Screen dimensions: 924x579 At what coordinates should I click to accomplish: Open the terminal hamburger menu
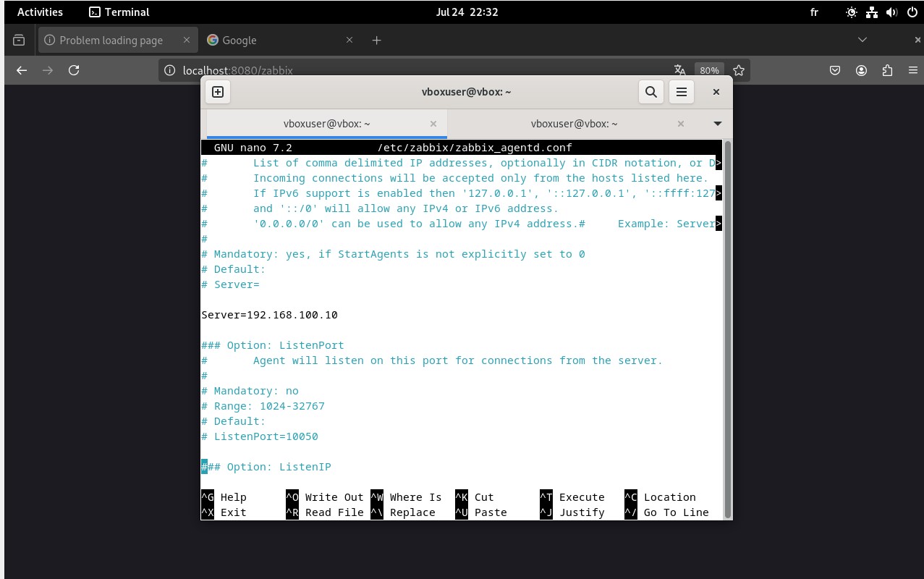[x=681, y=92]
